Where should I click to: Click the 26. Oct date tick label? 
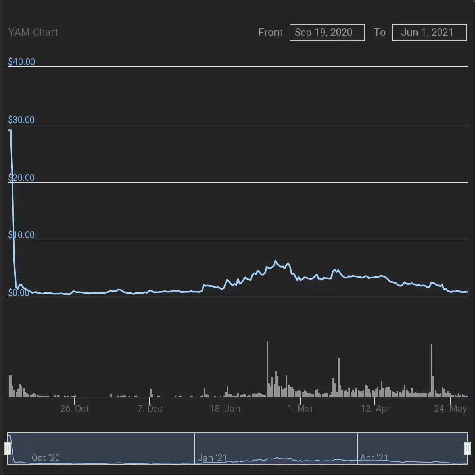(x=75, y=409)
